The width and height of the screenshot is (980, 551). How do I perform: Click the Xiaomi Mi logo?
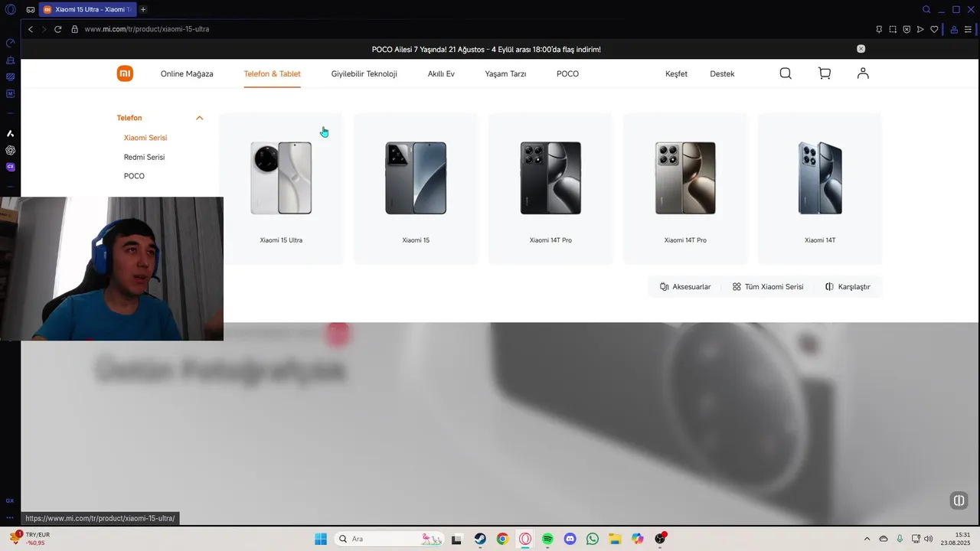pos(125,73)
